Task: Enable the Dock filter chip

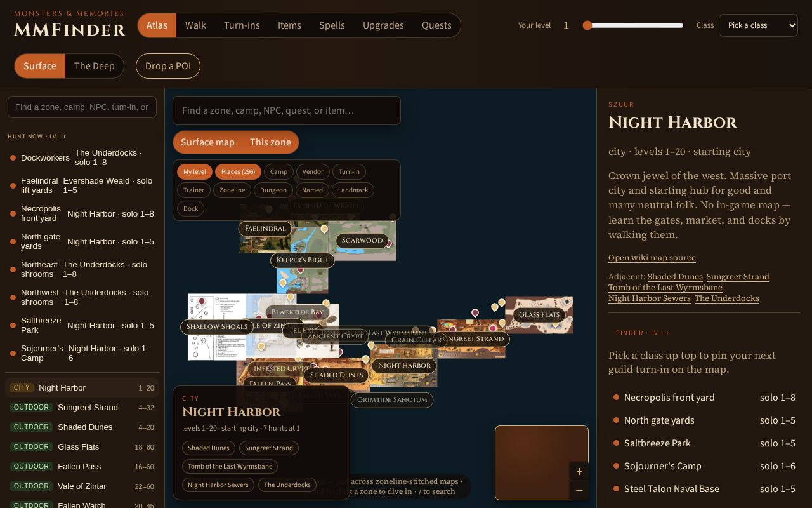Action: (x=190, y=208)
